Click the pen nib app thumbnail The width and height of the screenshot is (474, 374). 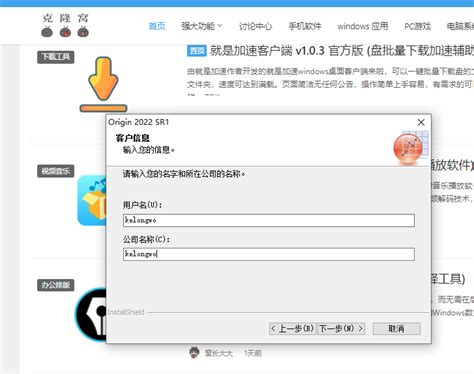click(x=91, y=314)
